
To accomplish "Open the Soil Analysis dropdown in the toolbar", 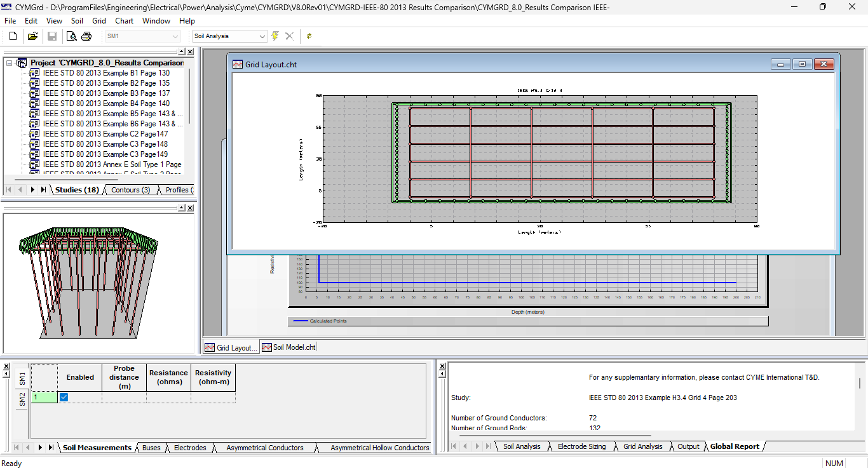I will click(262, 36).
